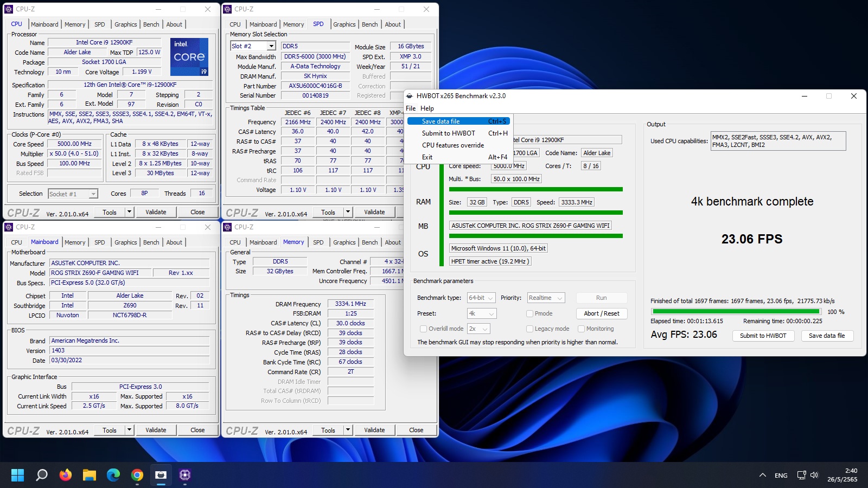Image resolution: width=868 pixels, height=488 pixels.
Task: Switch to Graphics tab in SPD window
Action: (344, 24)
